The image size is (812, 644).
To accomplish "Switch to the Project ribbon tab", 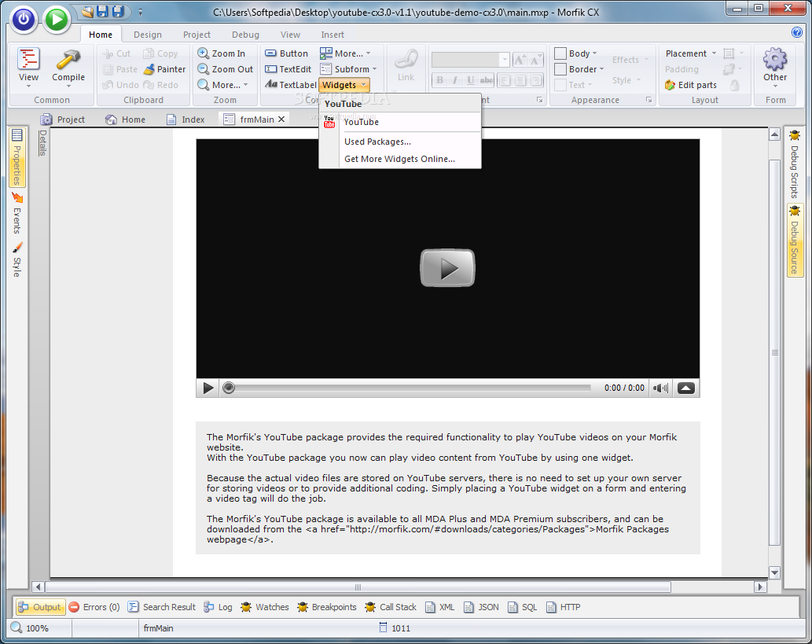I will click(x=197, y=35).
